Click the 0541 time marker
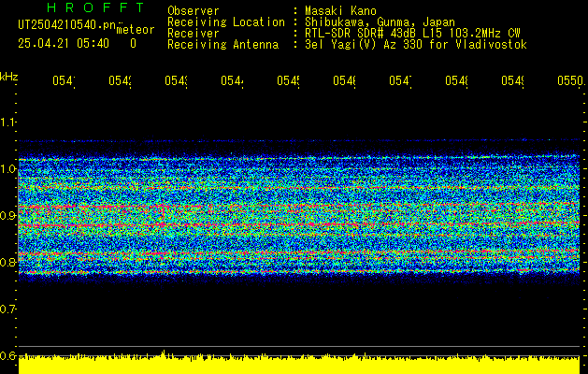The image size is (588, 374). (64, 81)
